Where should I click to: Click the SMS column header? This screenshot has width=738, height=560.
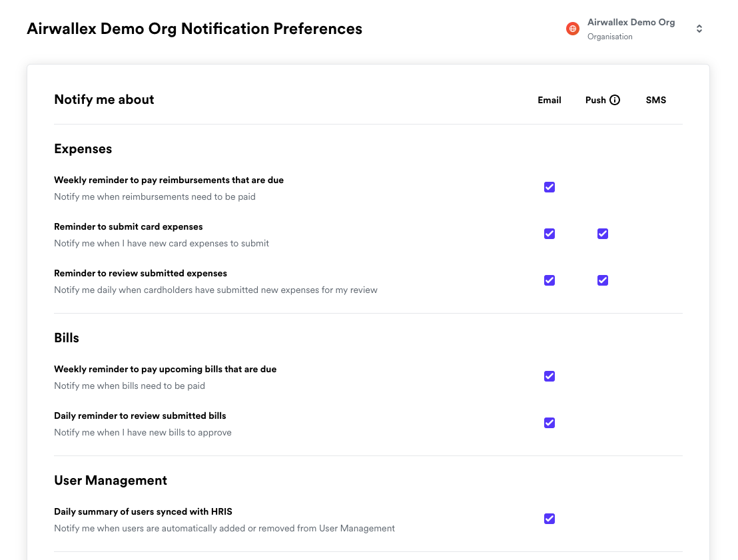point(655,100)
